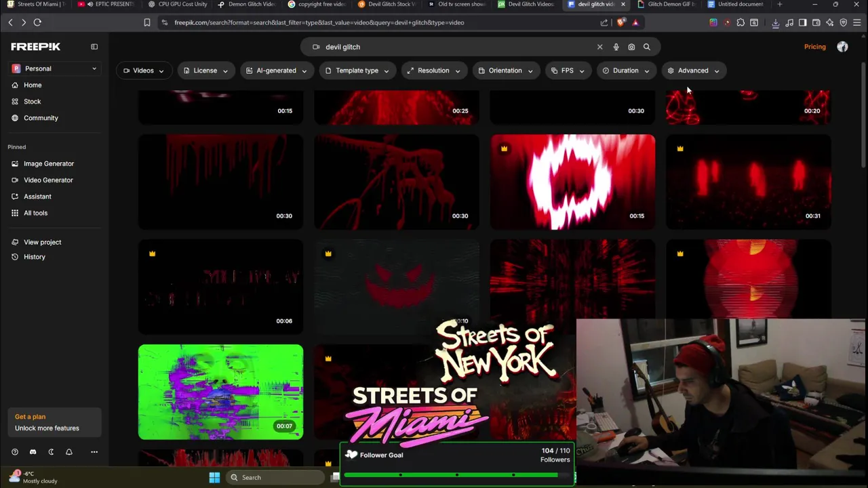
Task: Open browser extensions puzzle icon
Action: pyautogui.click(x=741, y=22)
